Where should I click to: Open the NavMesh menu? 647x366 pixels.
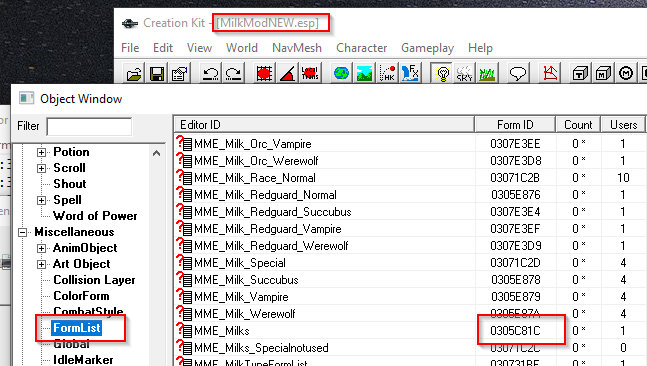pyautogui.click(x=297, y=48)
